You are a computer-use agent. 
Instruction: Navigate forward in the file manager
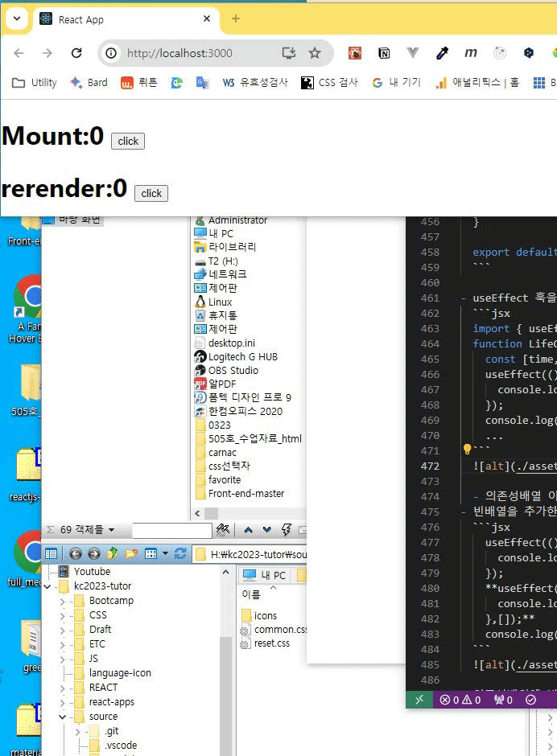(x=94, y=553)
